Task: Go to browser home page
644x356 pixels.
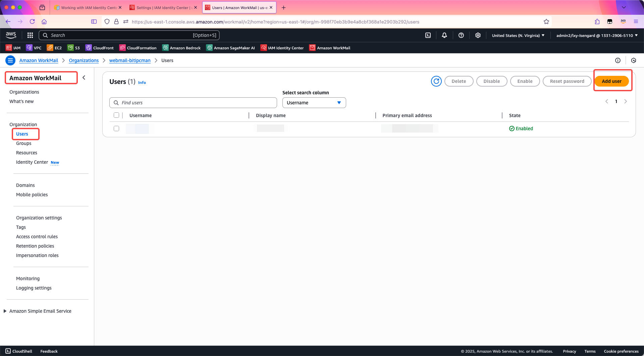Action: 44,21
